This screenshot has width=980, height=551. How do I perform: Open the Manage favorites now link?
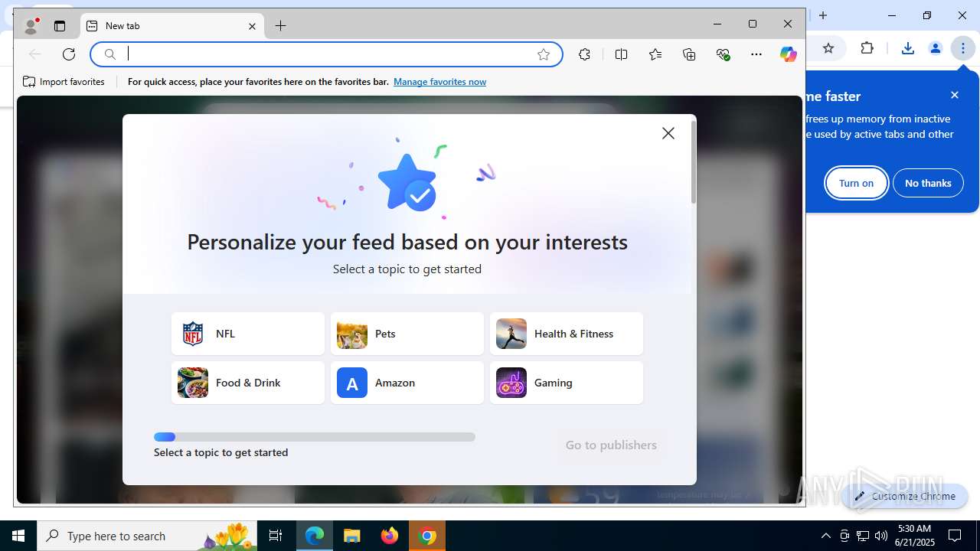439,82
